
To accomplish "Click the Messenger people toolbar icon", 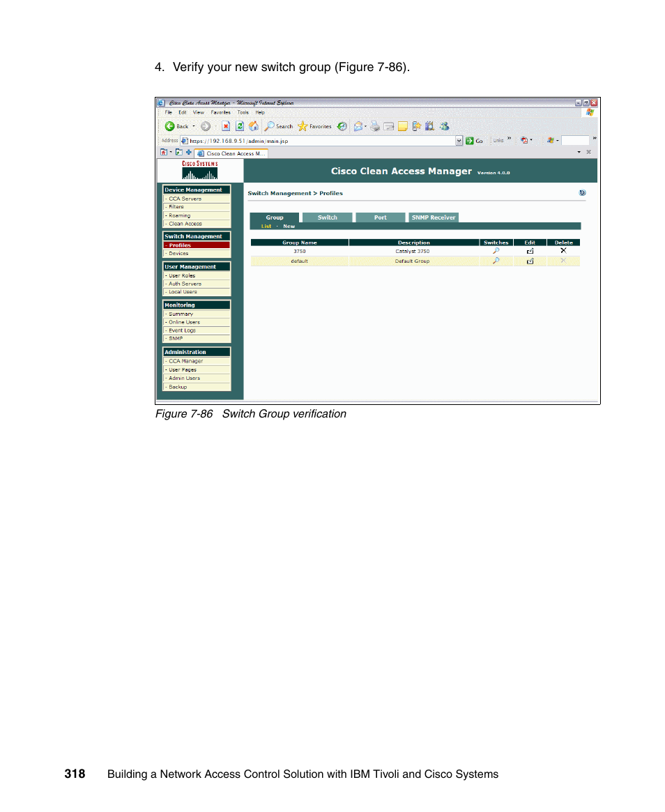I will tap(444, 126).
